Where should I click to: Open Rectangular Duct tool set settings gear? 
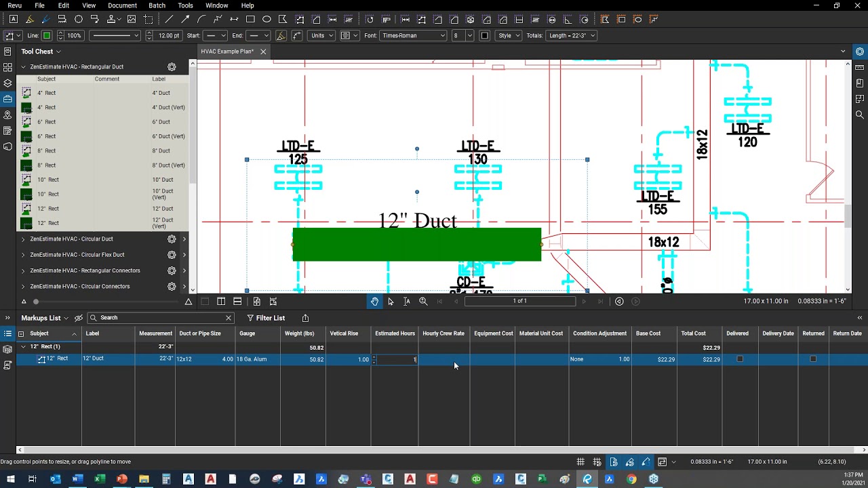(x=172, y=67)
